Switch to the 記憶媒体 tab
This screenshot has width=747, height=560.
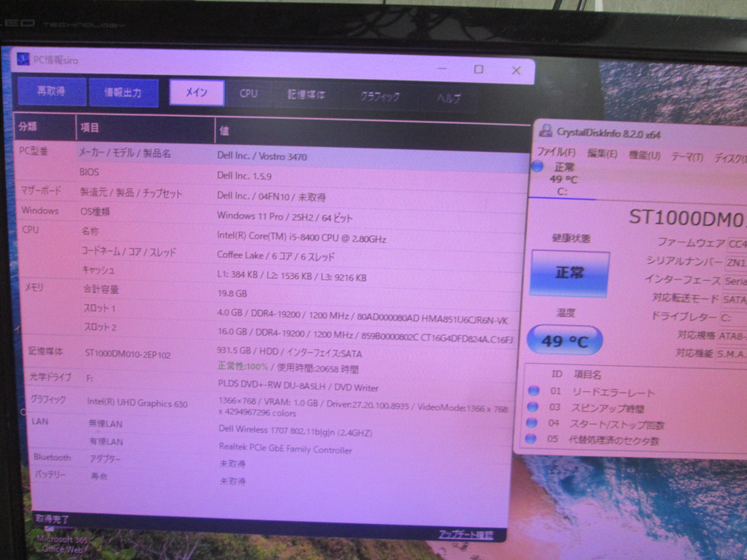point(306,95)
